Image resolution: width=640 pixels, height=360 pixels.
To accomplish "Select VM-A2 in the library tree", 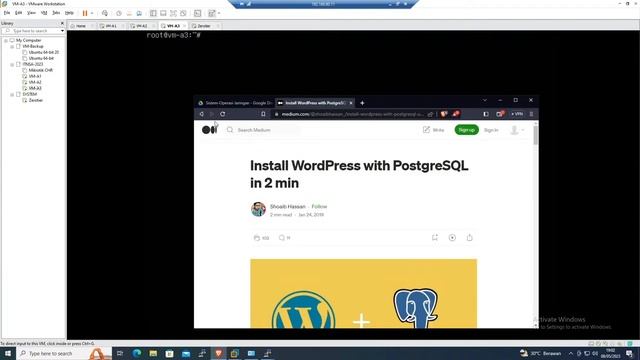I will (x=35, y=82).
